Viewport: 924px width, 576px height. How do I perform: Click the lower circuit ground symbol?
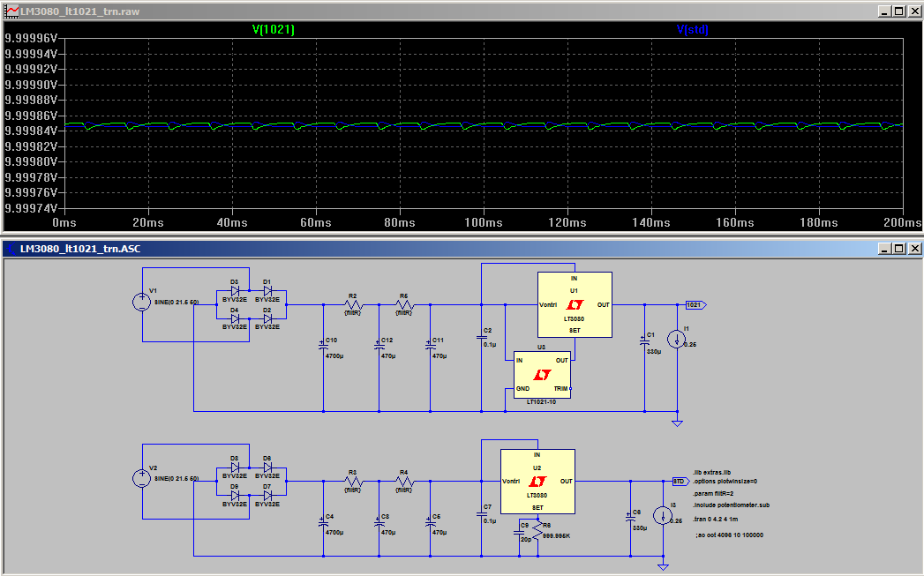point(663,567)
